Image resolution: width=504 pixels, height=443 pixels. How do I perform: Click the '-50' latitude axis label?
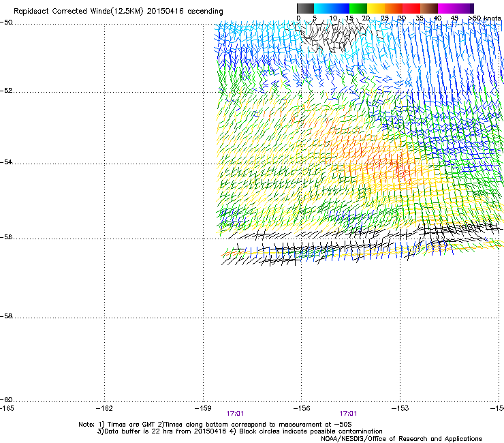(6, 22)
